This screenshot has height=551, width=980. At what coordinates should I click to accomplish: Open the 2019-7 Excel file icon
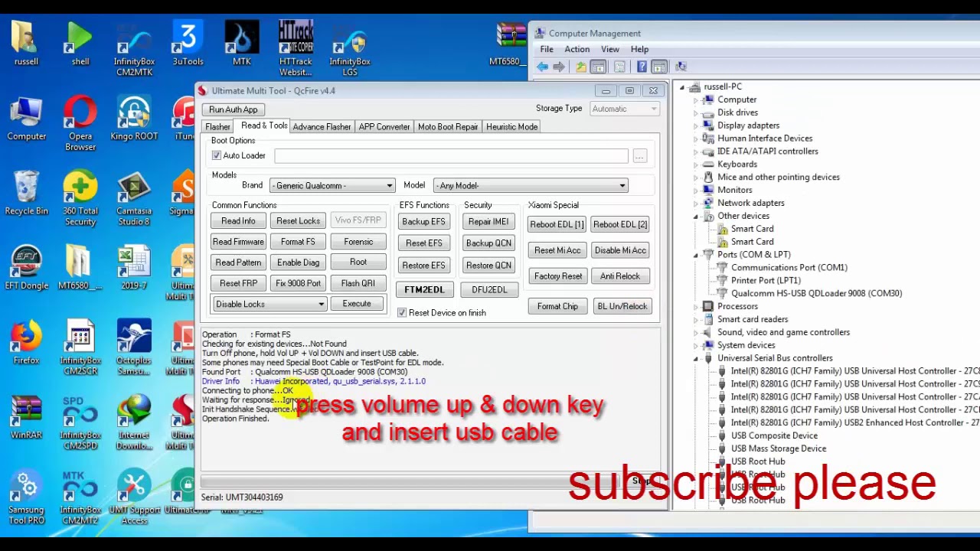click(x=134, y=267)
